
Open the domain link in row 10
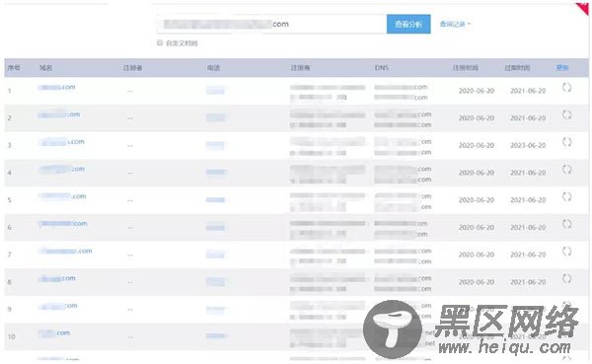coord(54,333)
